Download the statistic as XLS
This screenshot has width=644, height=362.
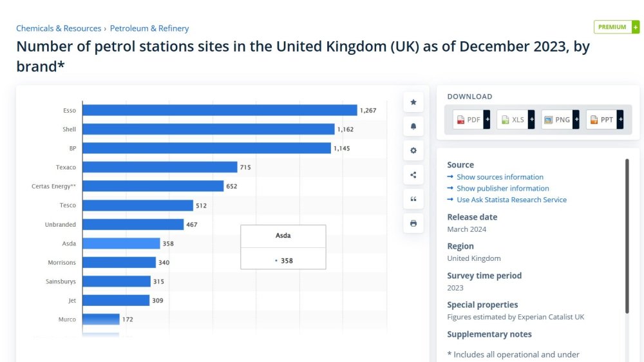(516, 120)
